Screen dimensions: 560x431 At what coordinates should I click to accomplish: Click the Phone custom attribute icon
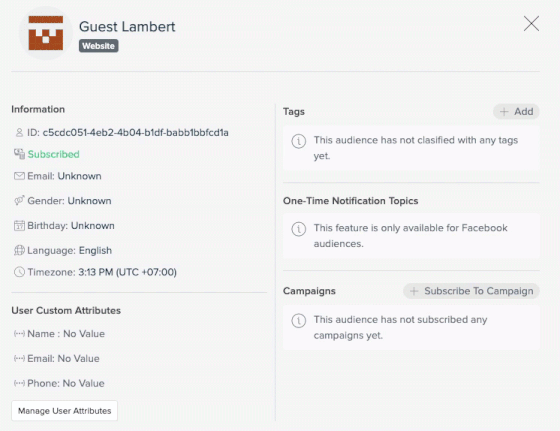(19, 383)
